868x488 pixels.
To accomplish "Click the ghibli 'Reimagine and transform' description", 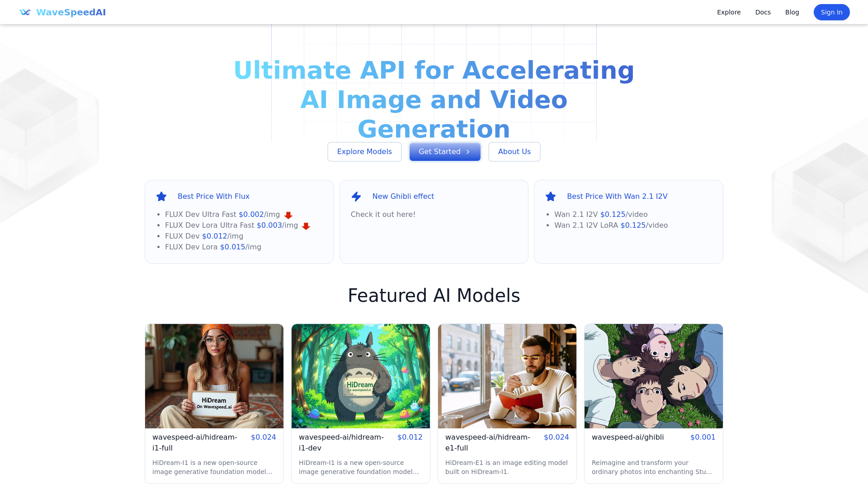I will click(x=652, y=467).
